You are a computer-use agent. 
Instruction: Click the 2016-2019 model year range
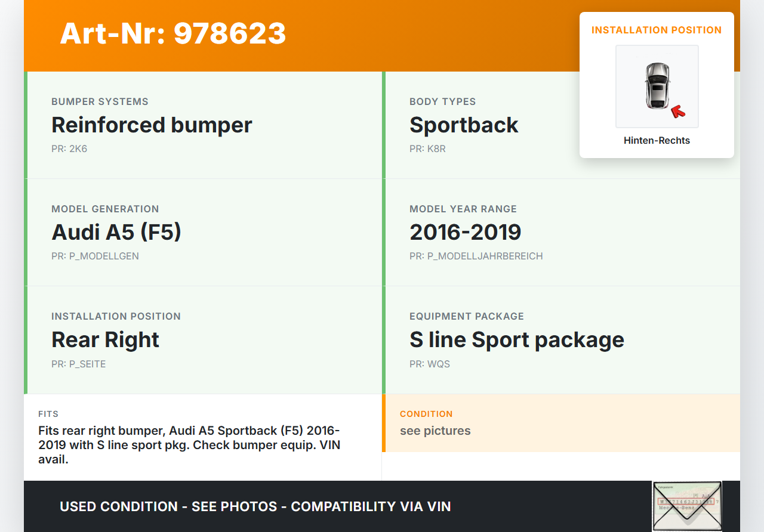coord(465,232)
